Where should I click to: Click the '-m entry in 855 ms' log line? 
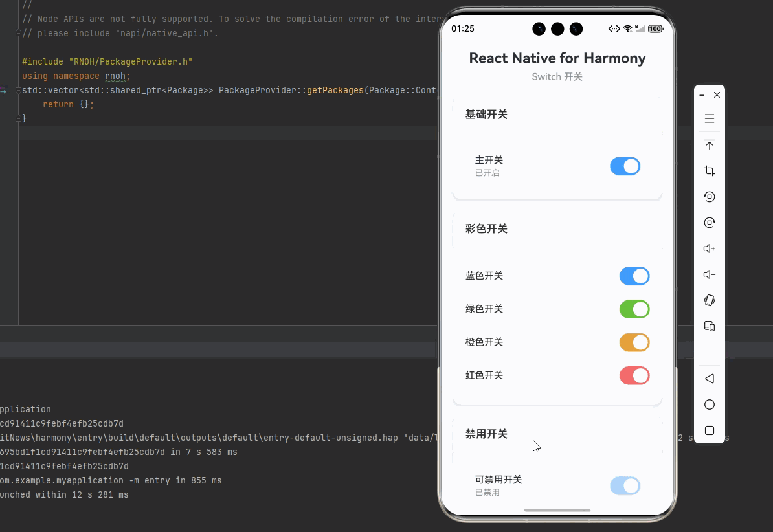coord(111,480)
